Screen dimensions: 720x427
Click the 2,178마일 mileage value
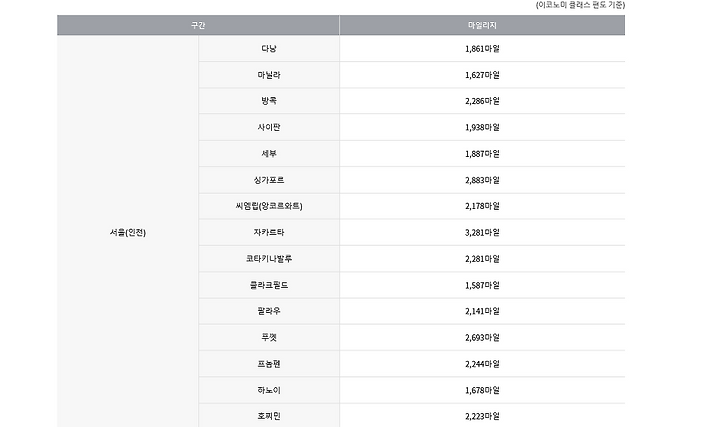tap(482, 206)
